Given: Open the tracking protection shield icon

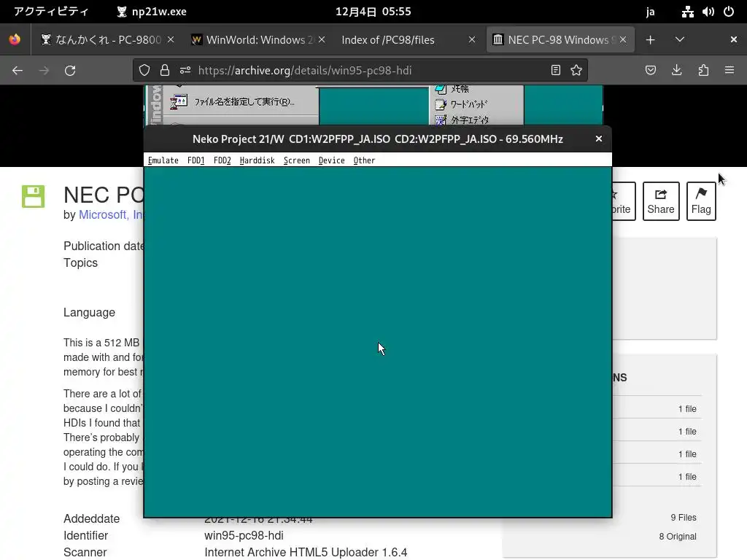Looking at the screenshot, I should pos(144,71).
